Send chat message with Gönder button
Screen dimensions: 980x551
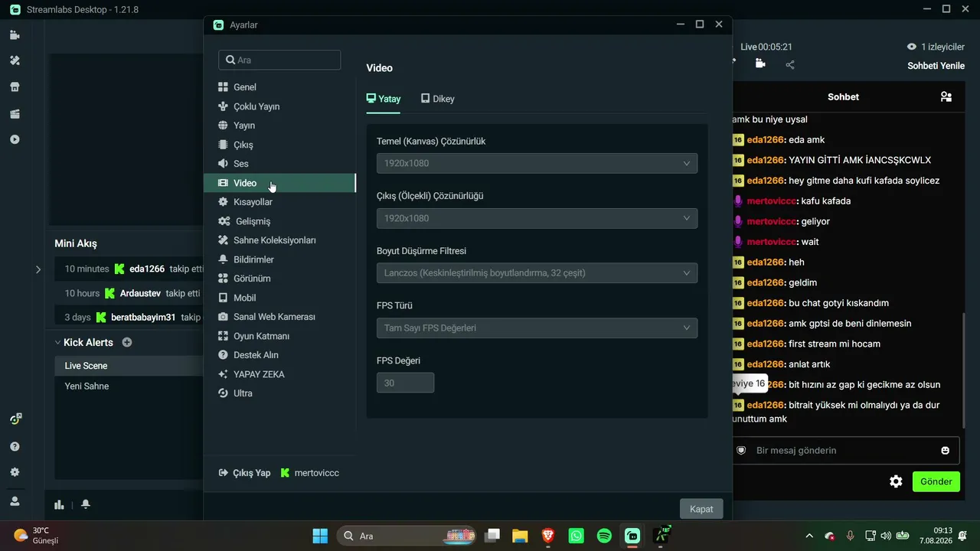pos(936,481)
